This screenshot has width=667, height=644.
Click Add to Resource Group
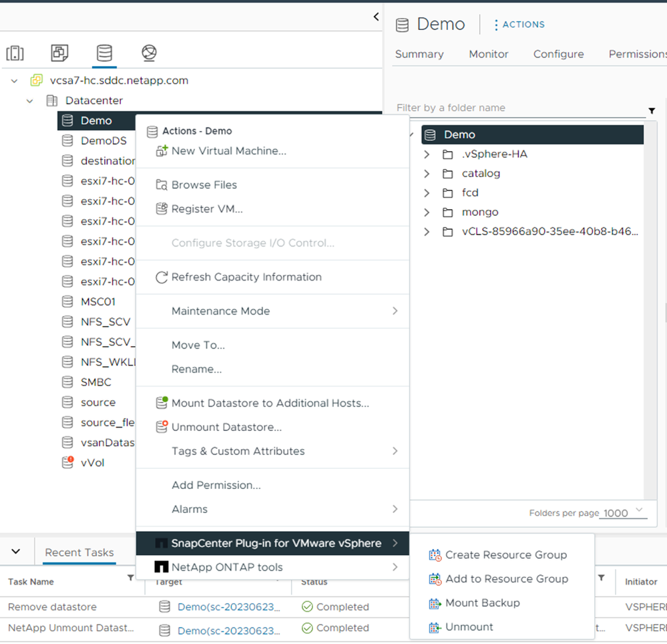pyautogui.click(x=506, y=579)
